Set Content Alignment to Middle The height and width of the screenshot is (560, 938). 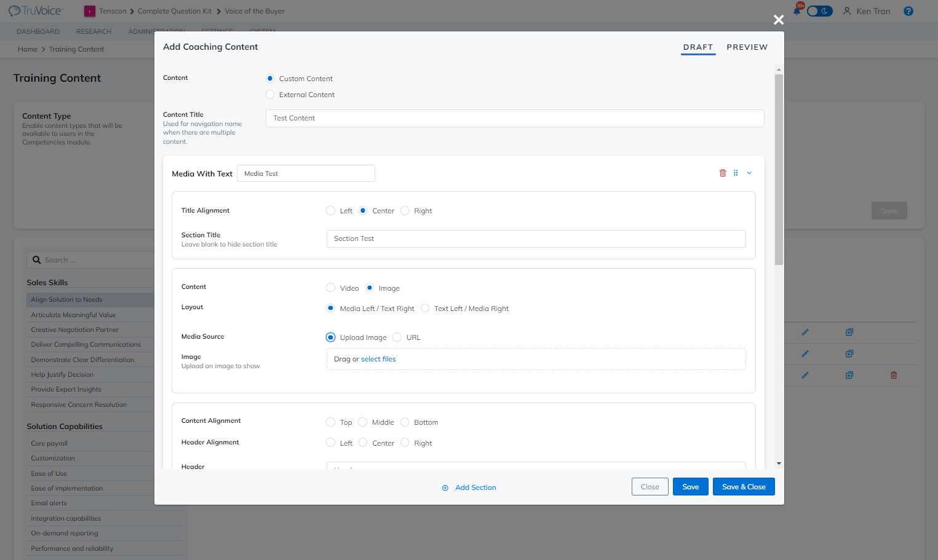(x=363, y=422)
